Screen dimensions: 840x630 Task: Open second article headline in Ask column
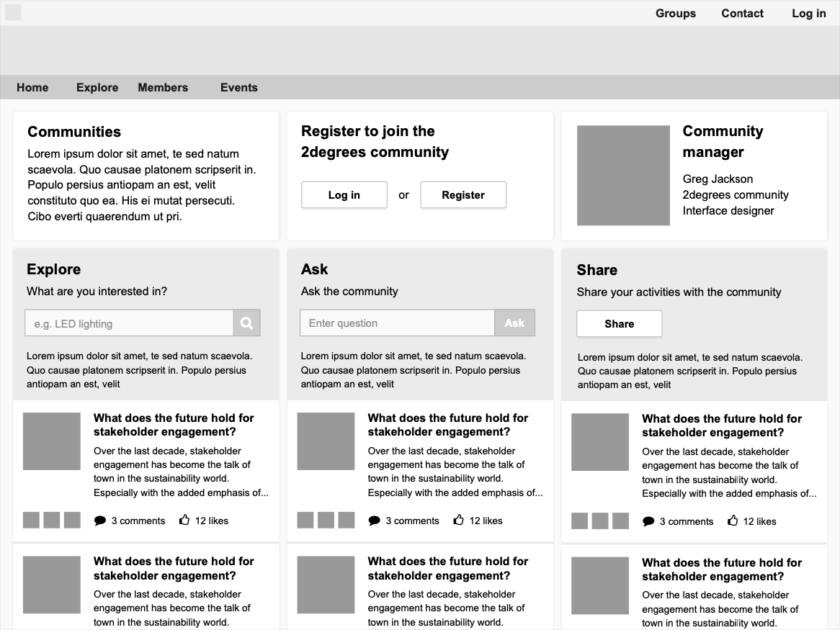448,569
